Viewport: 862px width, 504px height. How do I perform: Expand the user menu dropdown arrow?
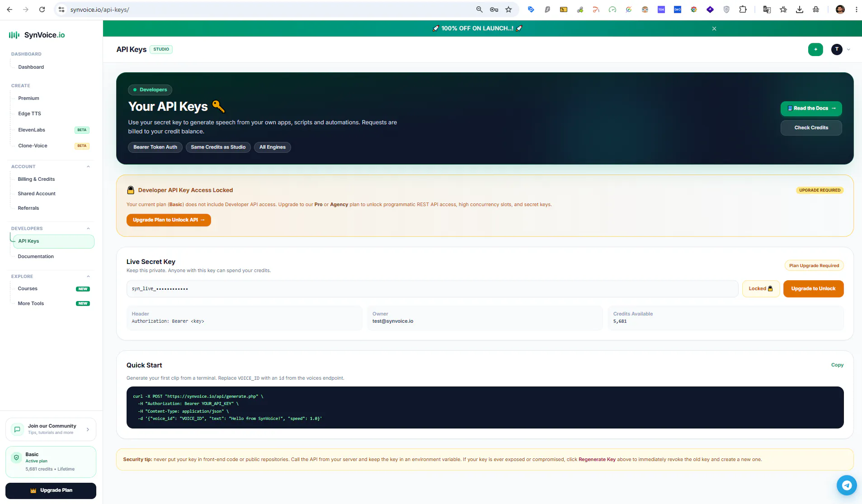pyautogui.click(x=848, y=50)
